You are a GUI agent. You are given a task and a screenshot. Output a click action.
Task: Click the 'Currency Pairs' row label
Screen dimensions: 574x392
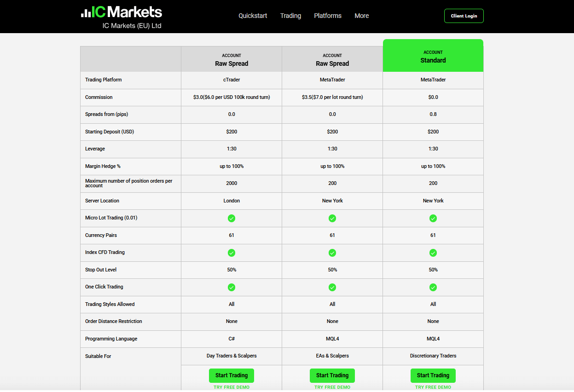[x=101, y=236]
